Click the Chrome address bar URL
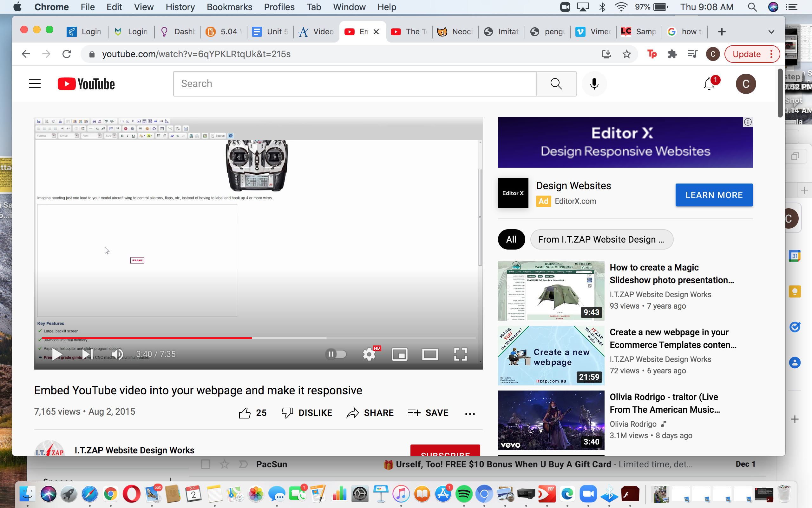Viewport: 812px width, 508px height. (196, 54)
